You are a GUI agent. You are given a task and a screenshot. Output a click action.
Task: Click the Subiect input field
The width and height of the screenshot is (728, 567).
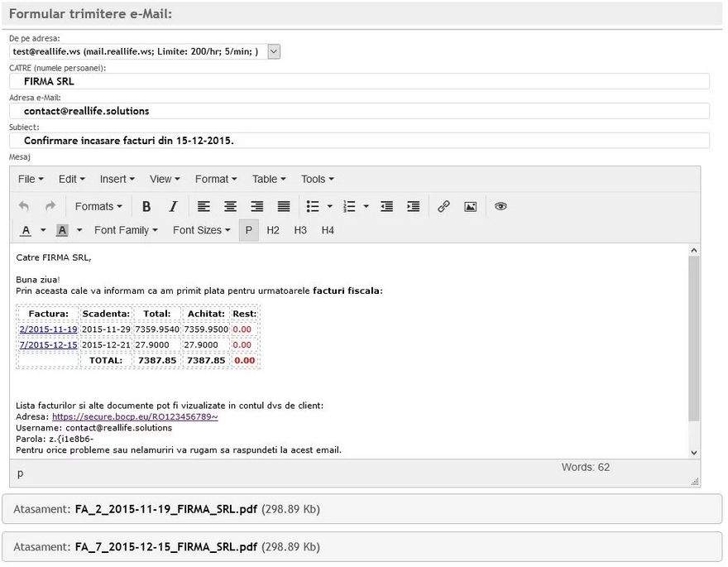coord(359,141)
